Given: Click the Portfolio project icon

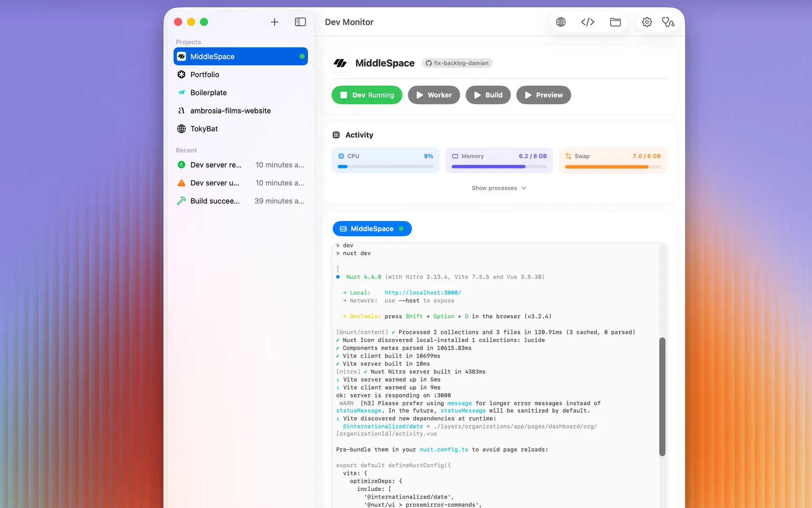Looking at the screenshot, I should [x=181, y=75].
